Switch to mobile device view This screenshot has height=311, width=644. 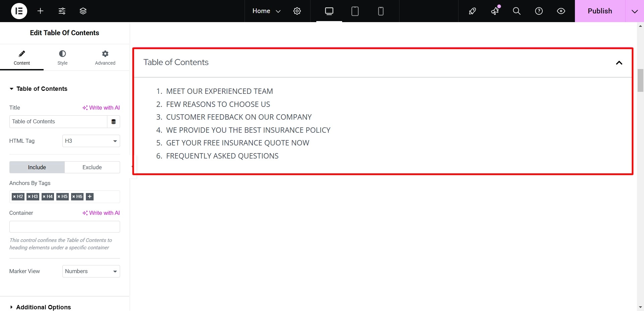(381, 11)
